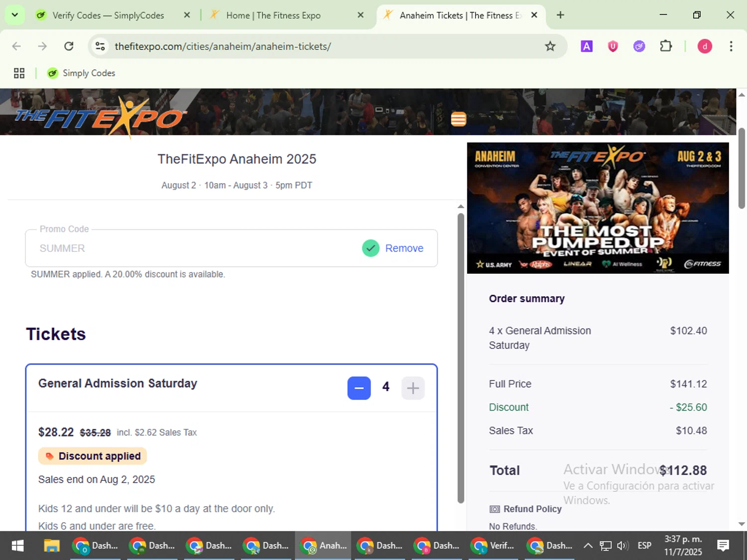View site information icon in address bar
The image size is (747, 560).
(x=100, y=46)
